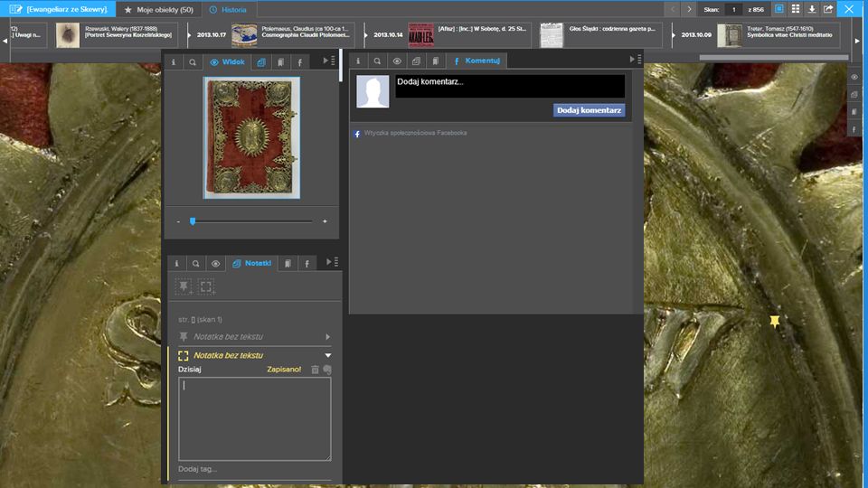Open Ptolemaeus Cosmographia history item
The image size is (868, 488).
(293, 35)
